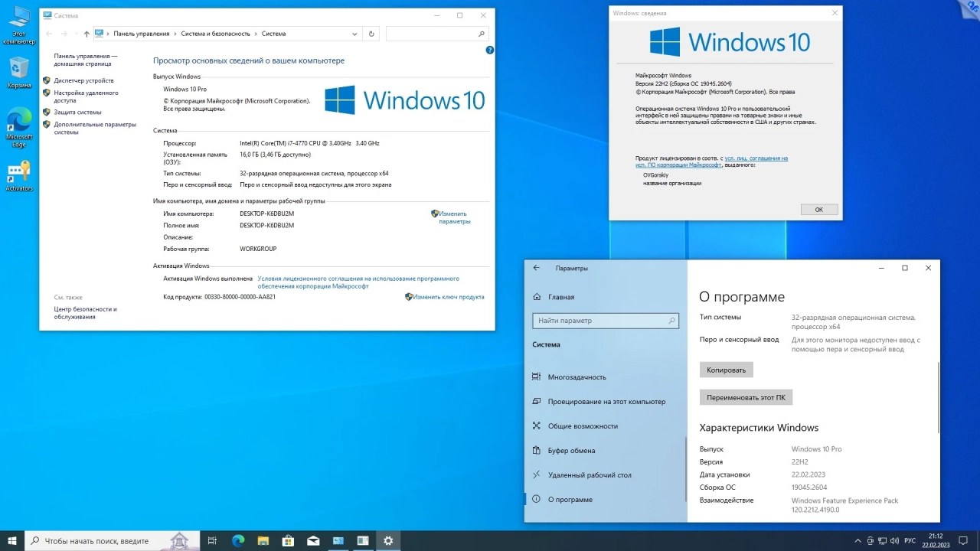Click the Change settings link by computer name

pos(455,217)
